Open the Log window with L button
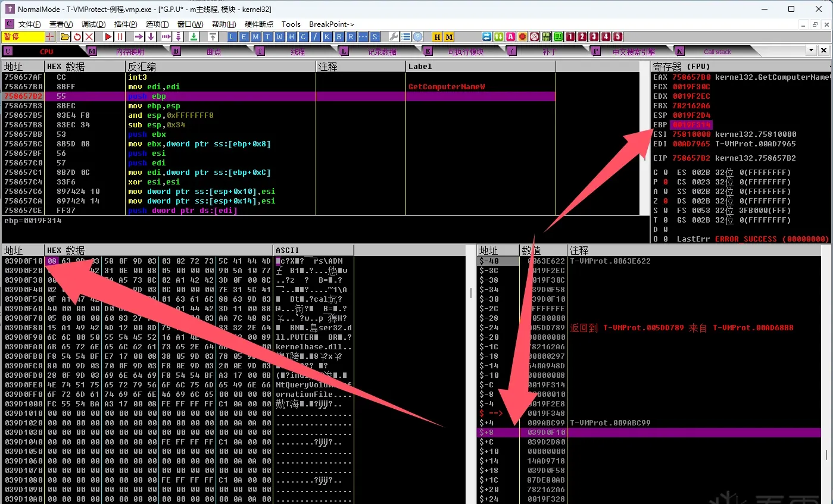Image resolution: width=833 pixels, height=504 pixels. (232, 37)
